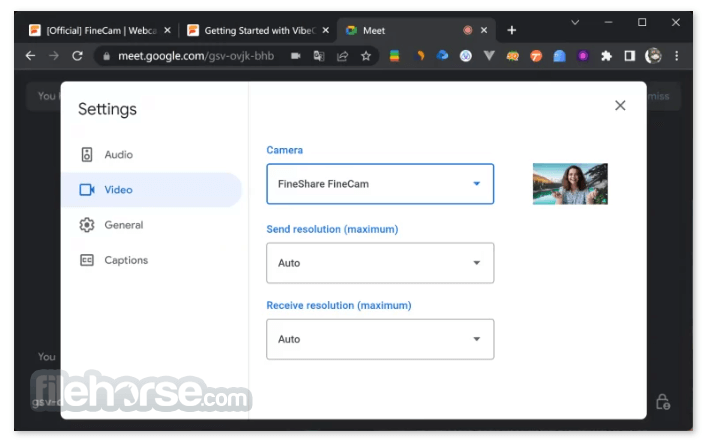Click the recording indicator on Meet tab

point(468,30)
